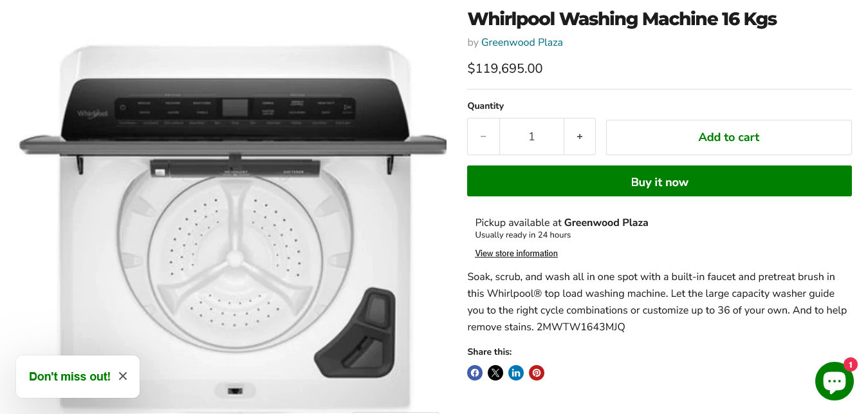Visit the Greenwood Plaza vendor link
The width and height of the screenshot is (868, 414).
pos(522,42)
